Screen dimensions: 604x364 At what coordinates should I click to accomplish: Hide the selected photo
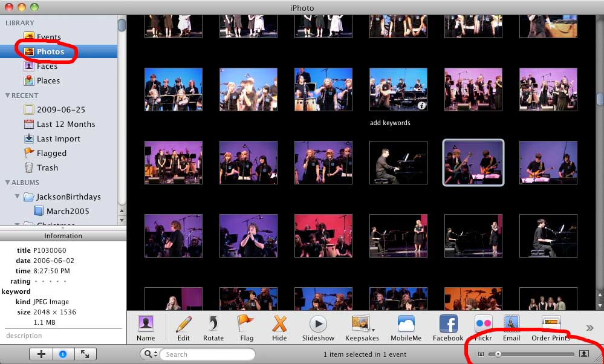click(279, 327)
